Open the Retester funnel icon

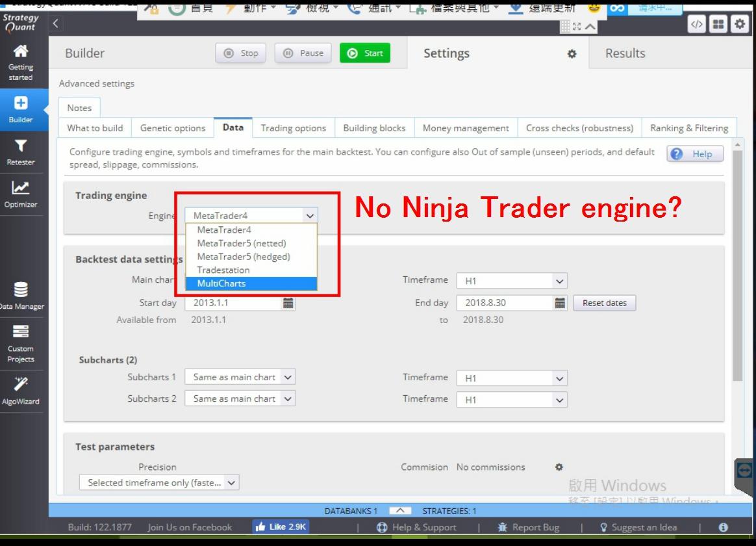[x=21, y=146]
